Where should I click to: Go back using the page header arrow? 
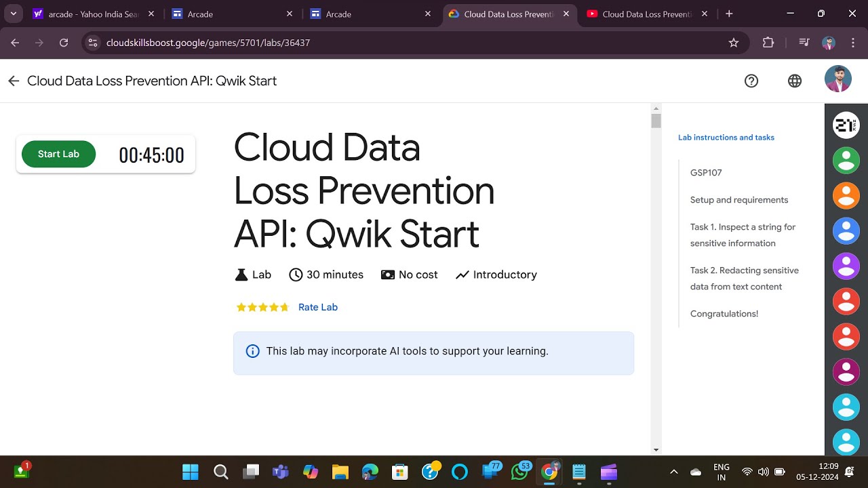tap(14, 81)
